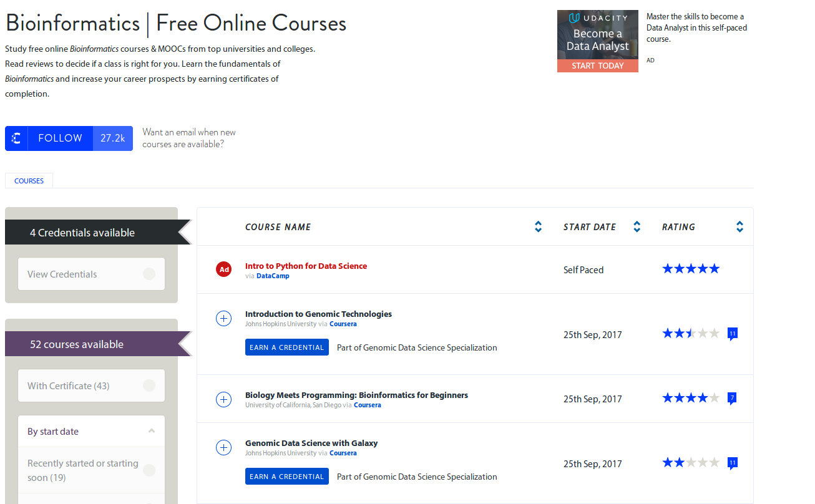Open reviews bubble for Biology Meets Programming
The height and width of the screenshot is (504, 815).
(x=733, y=398)
